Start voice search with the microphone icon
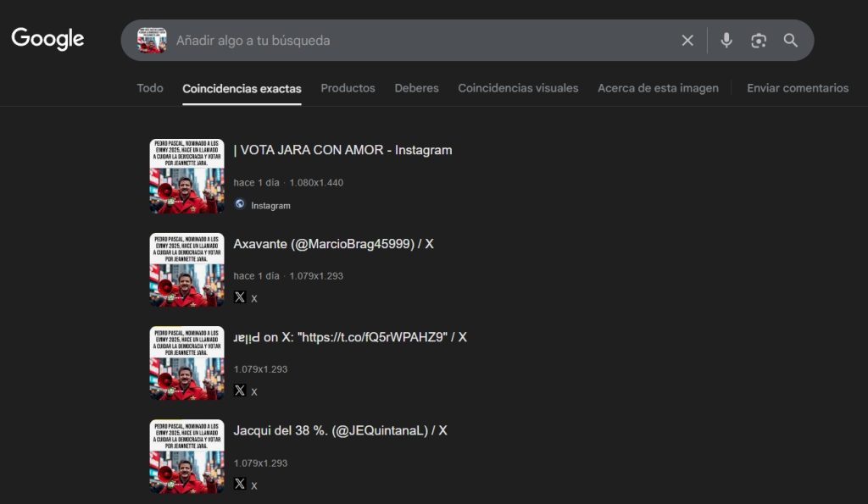The image size is (868, 504). point(726,41)
